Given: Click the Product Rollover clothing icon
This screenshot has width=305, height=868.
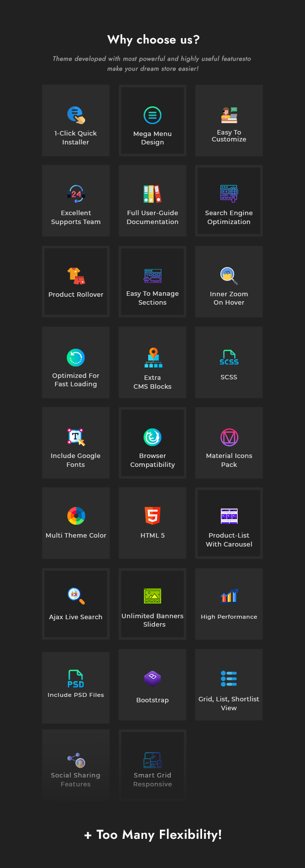Looking at the screenshot, I should tap(76, 276).
